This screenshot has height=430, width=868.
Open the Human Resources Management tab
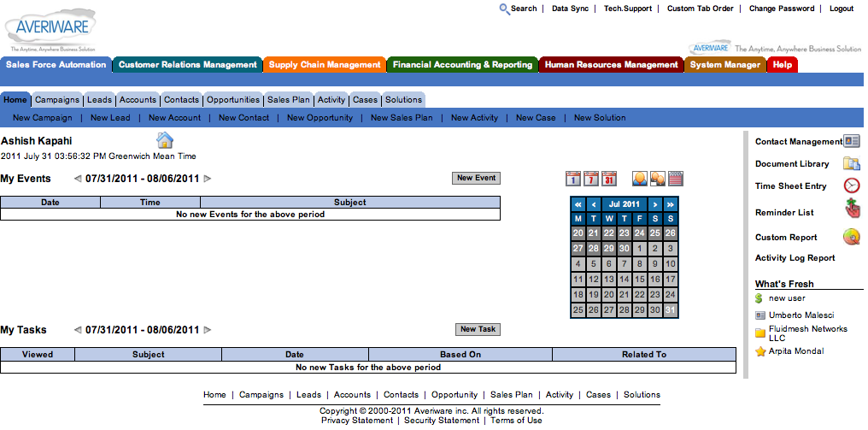612,65
